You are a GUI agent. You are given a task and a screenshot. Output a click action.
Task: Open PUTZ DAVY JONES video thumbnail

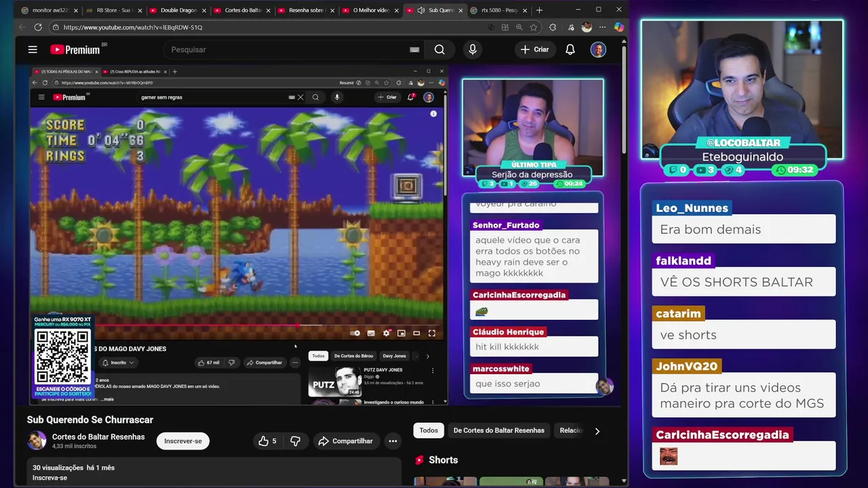click(x=335, y=382)
